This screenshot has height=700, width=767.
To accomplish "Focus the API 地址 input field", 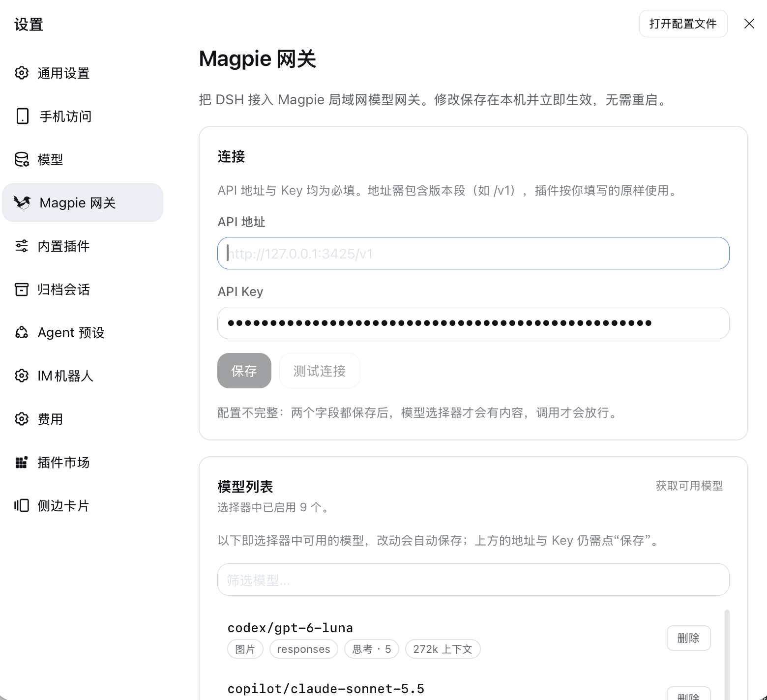I will (473, 253).
